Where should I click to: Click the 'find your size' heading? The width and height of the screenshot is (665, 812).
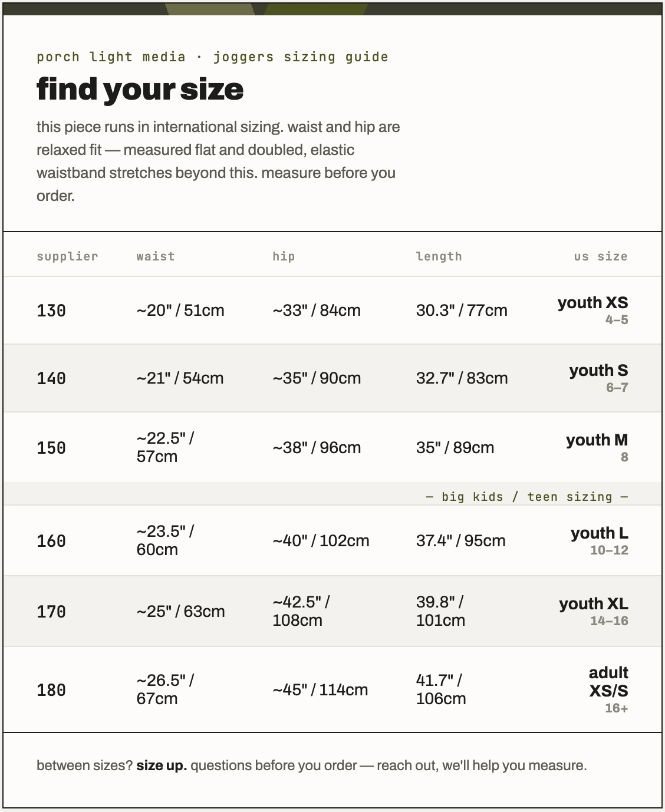(140, 90)
